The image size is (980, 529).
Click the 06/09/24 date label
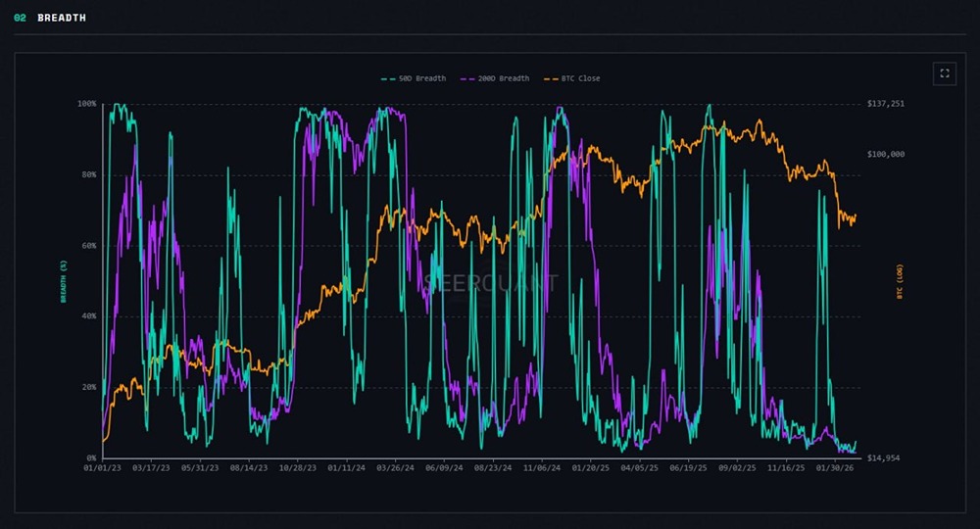(444, 468)
